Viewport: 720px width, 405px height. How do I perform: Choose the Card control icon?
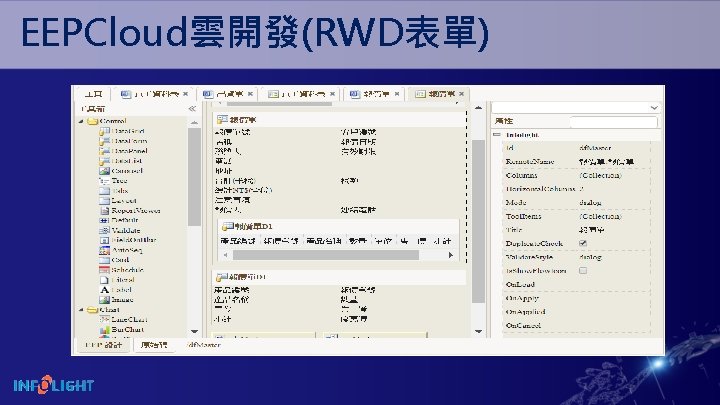[x=104, y=260]
